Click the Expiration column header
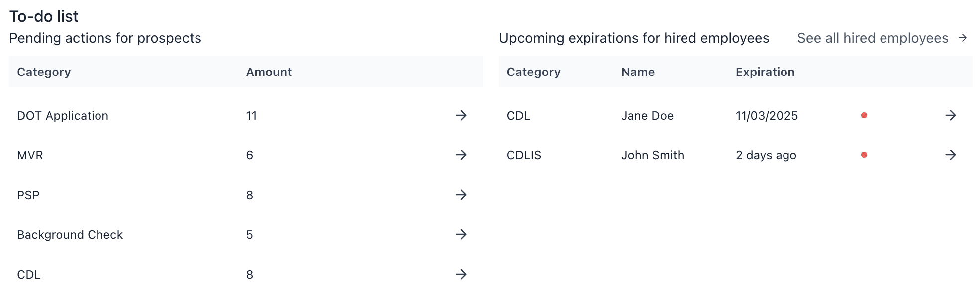Viewport: 980px width, 300px height. tap(765, 72)
